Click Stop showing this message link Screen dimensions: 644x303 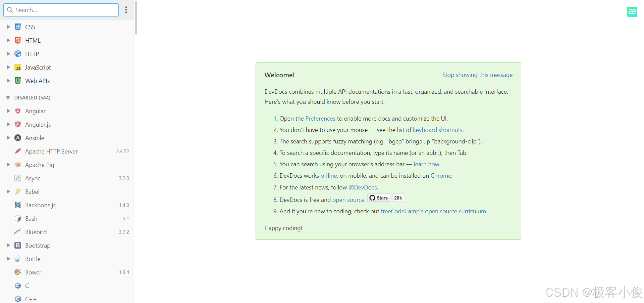click(x=477, y=75)
